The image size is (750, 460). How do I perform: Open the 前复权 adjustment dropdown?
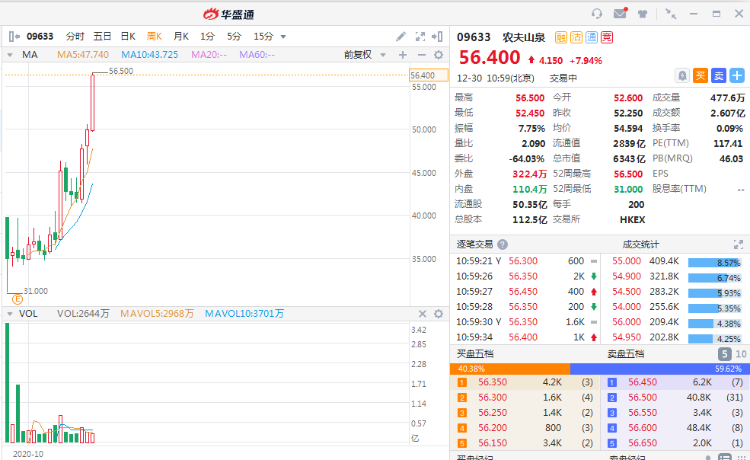tap(362, 55)
